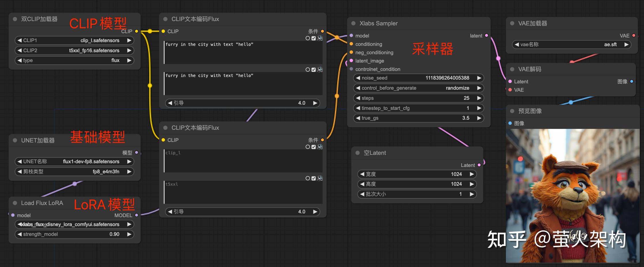
Task: Click the 模型 output dot on UNET加载器
Action: 137,153
